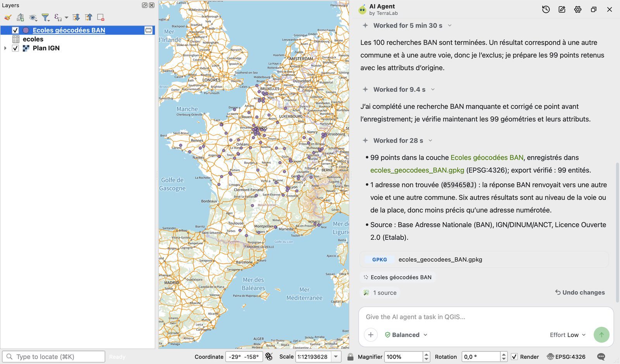Click the Expand All layers icon
This screenshot has width=620, height=364.
[x=76, y=17]
